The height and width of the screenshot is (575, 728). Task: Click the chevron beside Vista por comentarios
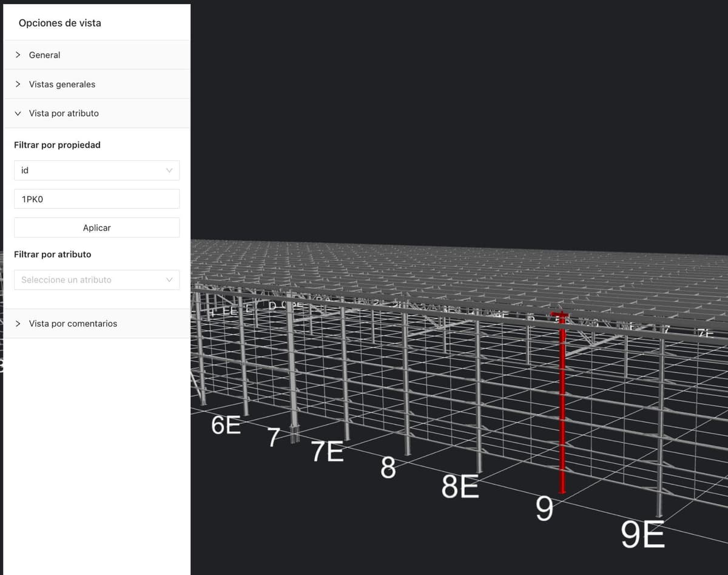pos(18,324)
